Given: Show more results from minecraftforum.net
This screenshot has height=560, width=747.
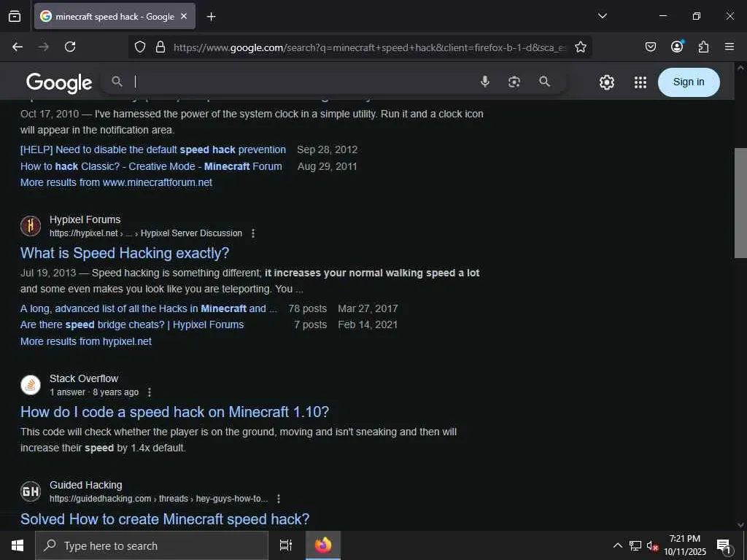Looking at the screenshot, I should point(116,182).
